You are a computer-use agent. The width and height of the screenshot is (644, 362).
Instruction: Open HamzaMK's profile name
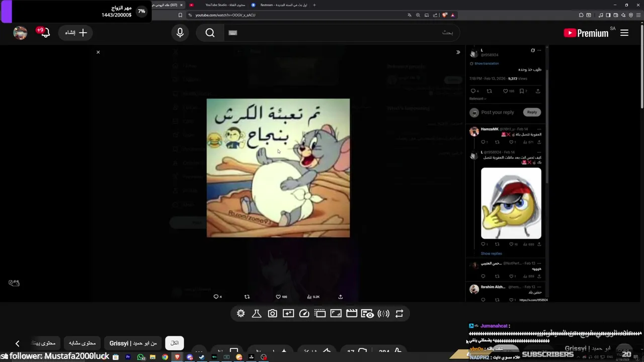490,129
